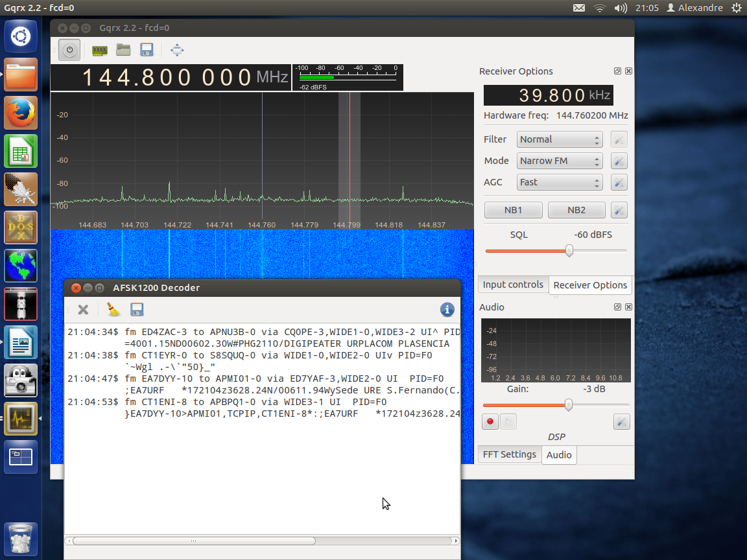Switch to the Input controls tab
The height and width of the screenshot is (560, 747).
click(x=513, y=285)
